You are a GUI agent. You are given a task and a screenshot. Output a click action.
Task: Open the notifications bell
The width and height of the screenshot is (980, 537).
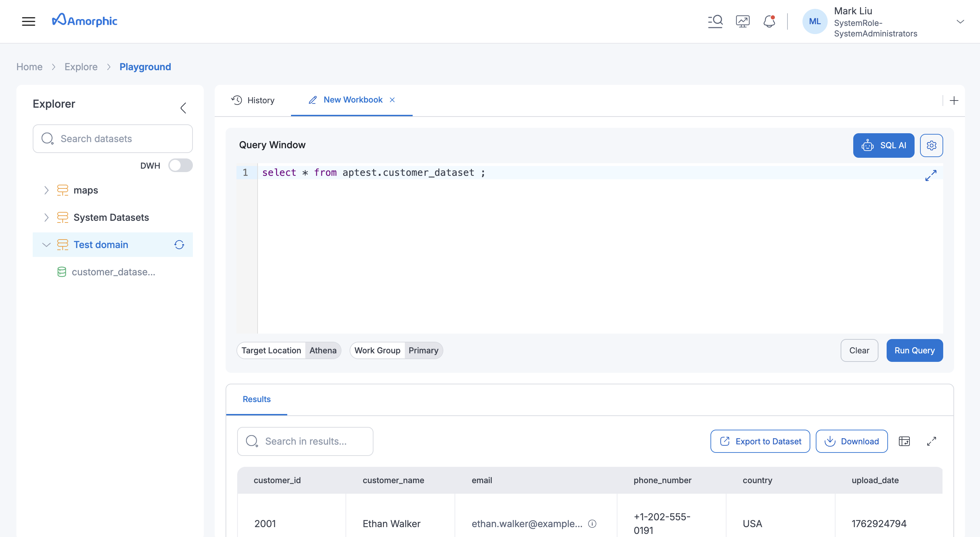[x=769, y=21]
